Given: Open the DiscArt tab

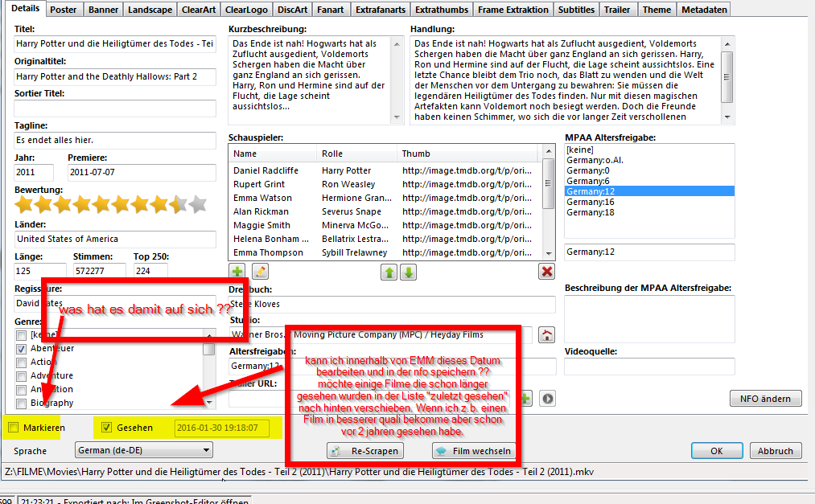Looking at the screenshot, I should (292, 10).
